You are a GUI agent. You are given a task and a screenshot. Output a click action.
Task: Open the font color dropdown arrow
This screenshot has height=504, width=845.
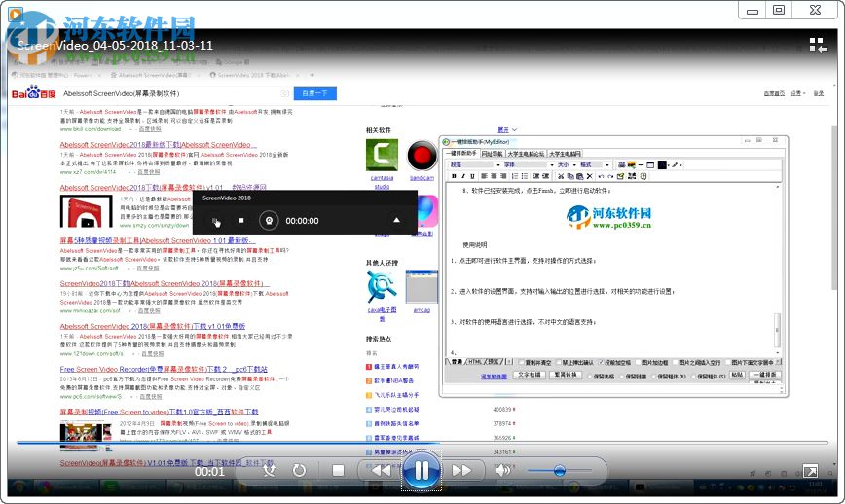(669, 165)
